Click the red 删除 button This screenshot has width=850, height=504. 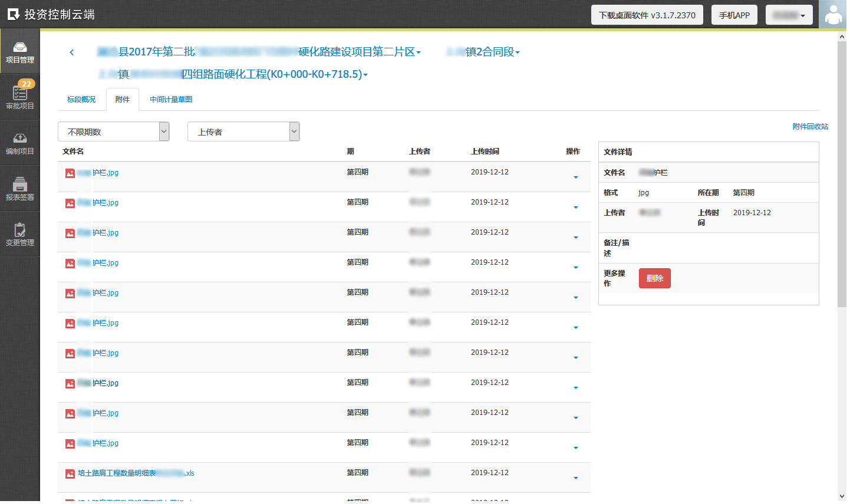click(x=655, y=278)
